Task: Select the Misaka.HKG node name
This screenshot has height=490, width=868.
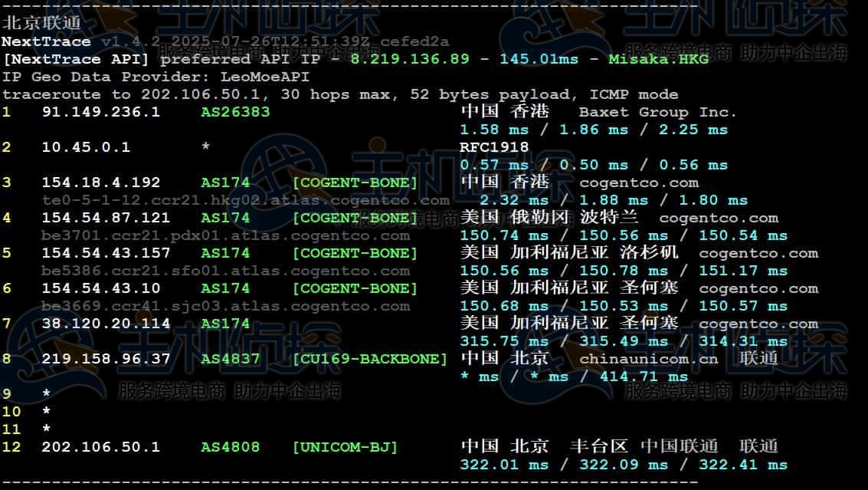Action: pyautogui.click(x=658, y=59)
